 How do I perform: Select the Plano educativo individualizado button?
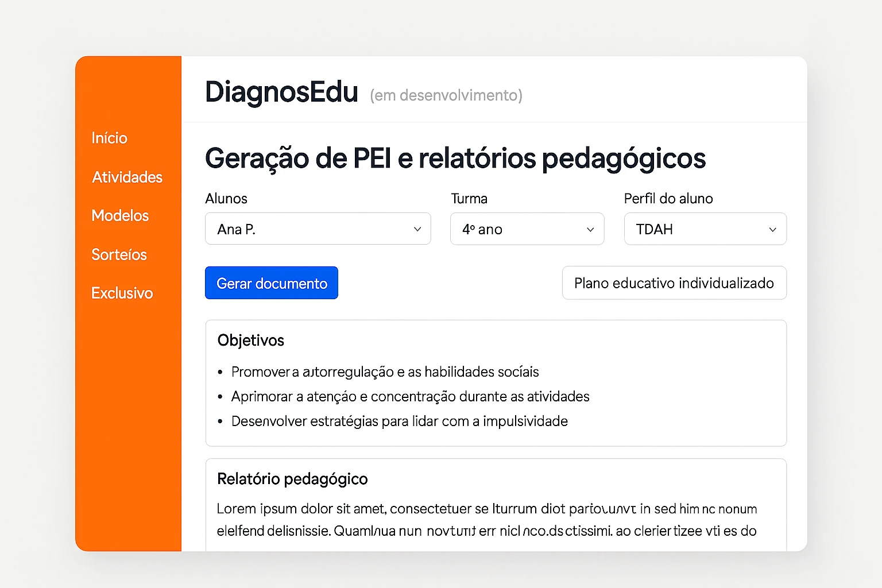(674, 283)
